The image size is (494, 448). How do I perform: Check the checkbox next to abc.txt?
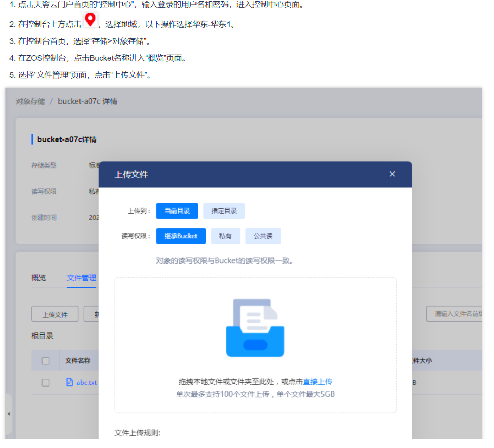point(45,383)
